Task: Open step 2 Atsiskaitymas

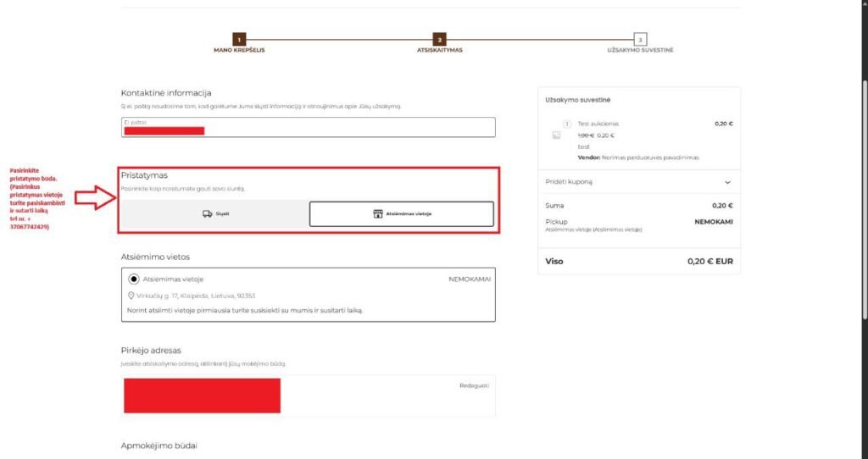Action: 439,40
